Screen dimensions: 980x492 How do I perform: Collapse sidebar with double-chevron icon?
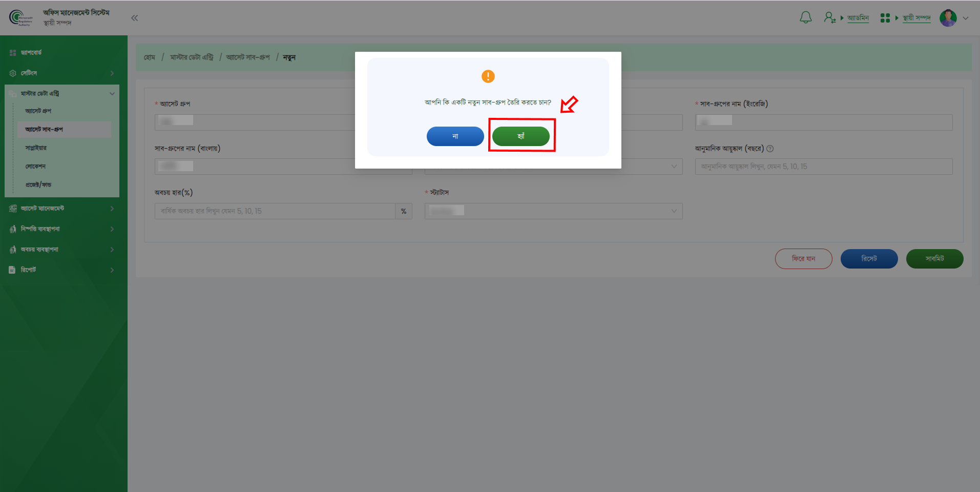[x=134, y=18]
